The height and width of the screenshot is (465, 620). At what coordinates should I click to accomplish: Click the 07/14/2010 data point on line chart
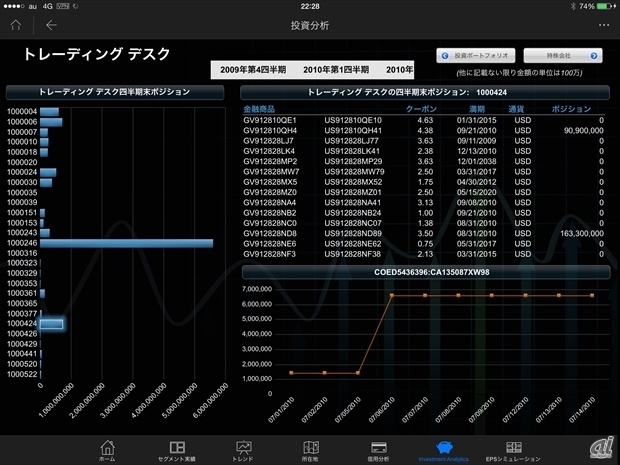[592, 295]
